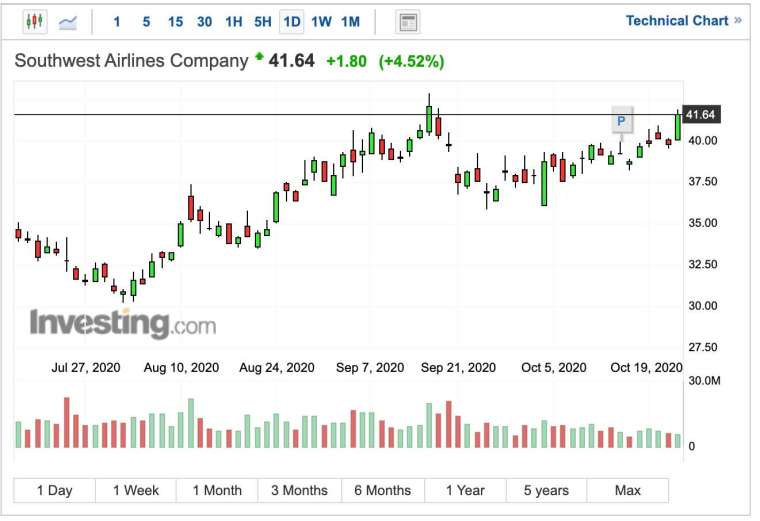Set interval to 15 minutes
Screen dimensions: 760x521
click(x=175, y=22)
